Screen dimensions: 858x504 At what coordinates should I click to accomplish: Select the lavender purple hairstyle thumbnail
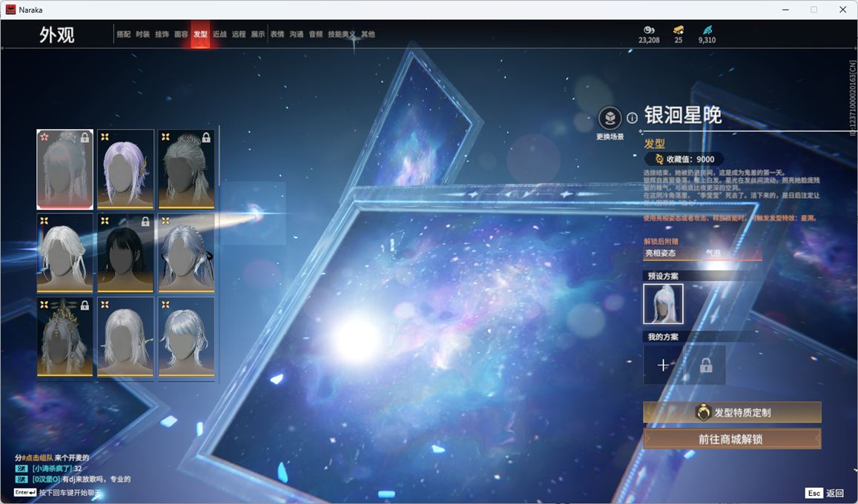point(125,169)
